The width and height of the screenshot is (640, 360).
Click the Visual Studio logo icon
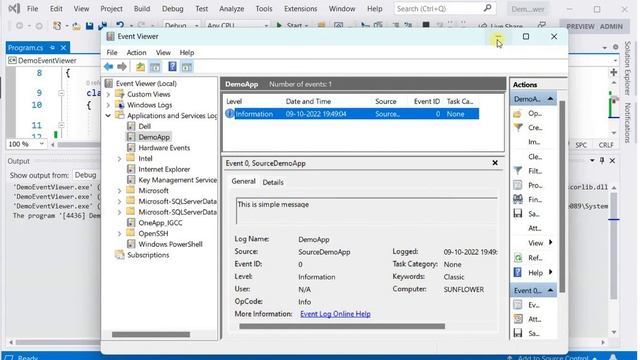coord(14,9)
